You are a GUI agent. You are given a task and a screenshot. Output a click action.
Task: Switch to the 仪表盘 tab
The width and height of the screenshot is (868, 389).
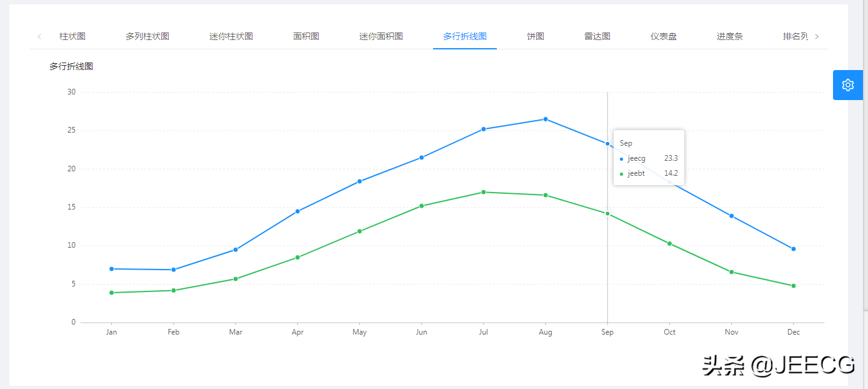coord(664,36)
